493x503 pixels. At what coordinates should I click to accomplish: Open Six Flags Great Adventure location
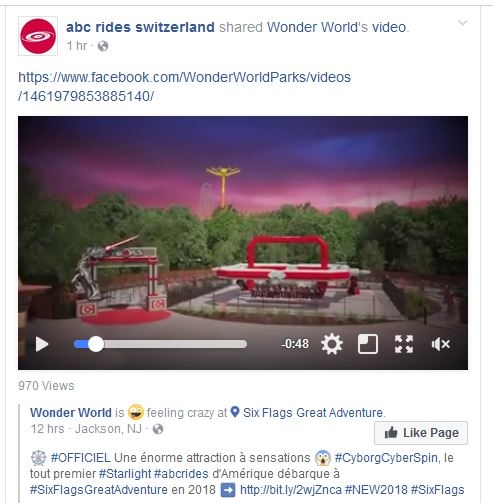pyautogui.click(x=313, y=413)
